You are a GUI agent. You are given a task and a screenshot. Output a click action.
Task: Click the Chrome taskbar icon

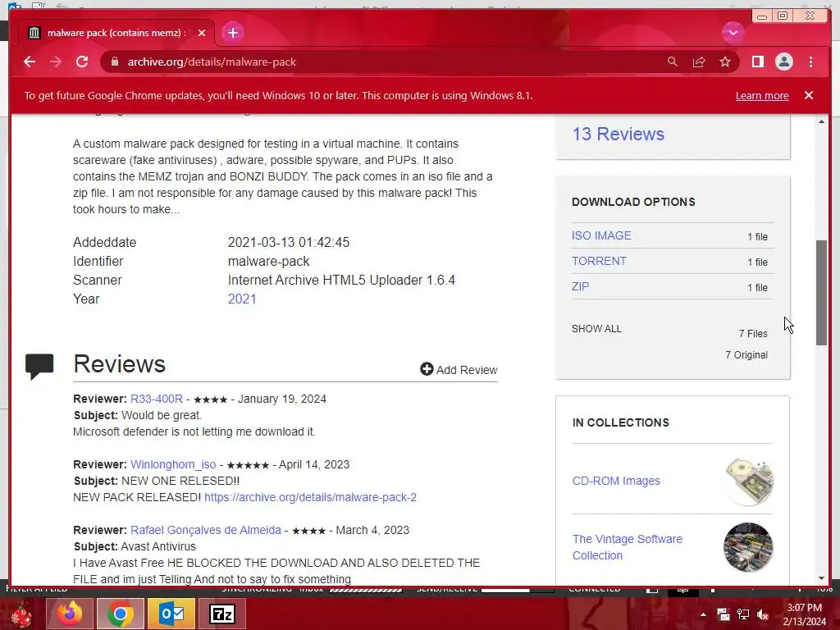pos(121,614)
